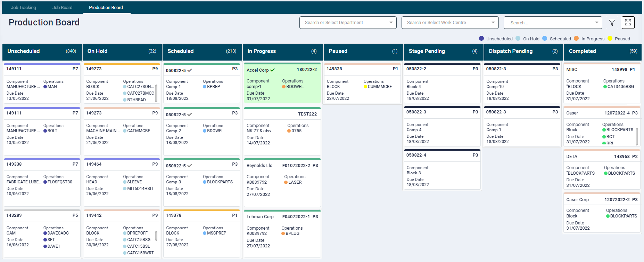Click the filter funnel icon
The height and width of the screenshot is (262, 644).
(612, 23)
